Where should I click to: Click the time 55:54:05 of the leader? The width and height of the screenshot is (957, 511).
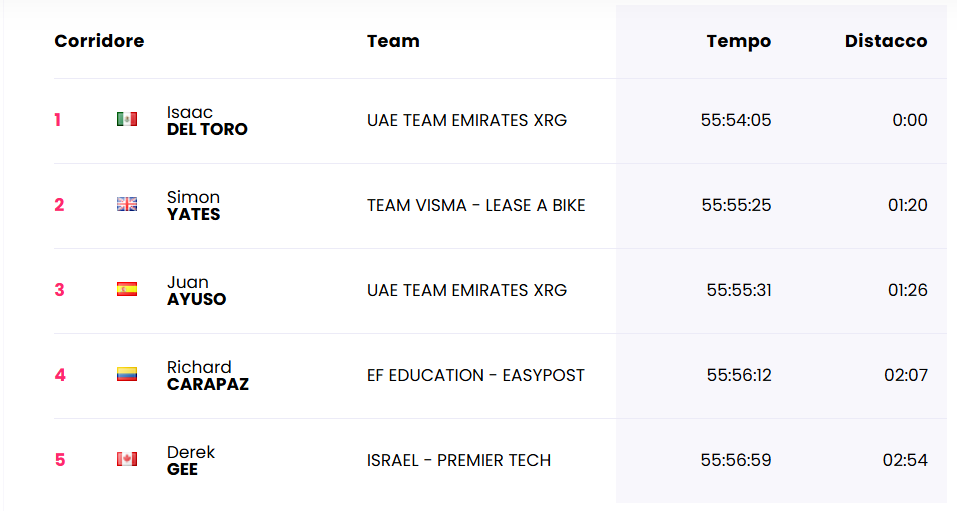[x=736, y=120]
